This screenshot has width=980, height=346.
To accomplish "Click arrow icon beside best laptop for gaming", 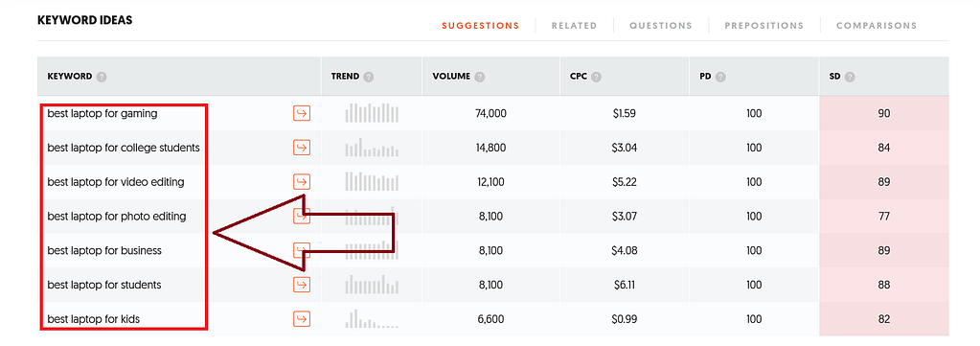I will click(x=302, y=113).
